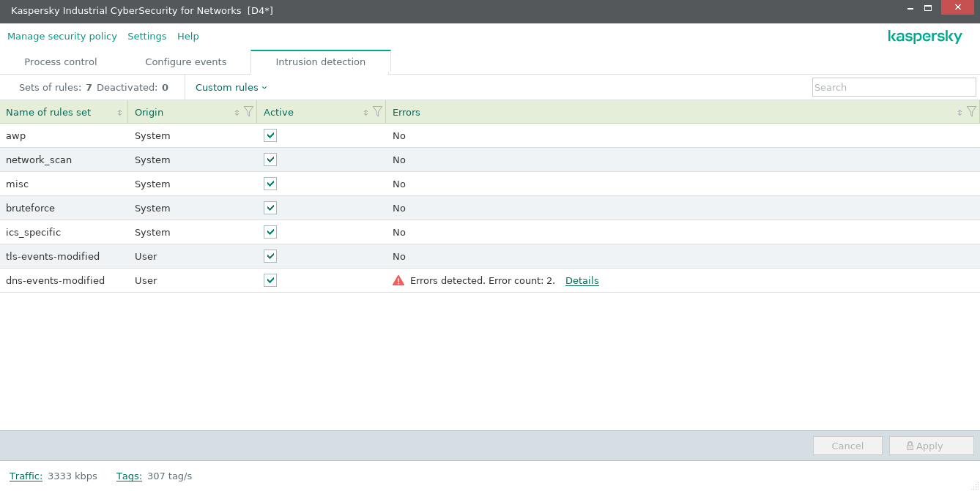Open the Manage security policy menu
The image size is (980, 491).
pyautogui.click(x=62, y=36)
